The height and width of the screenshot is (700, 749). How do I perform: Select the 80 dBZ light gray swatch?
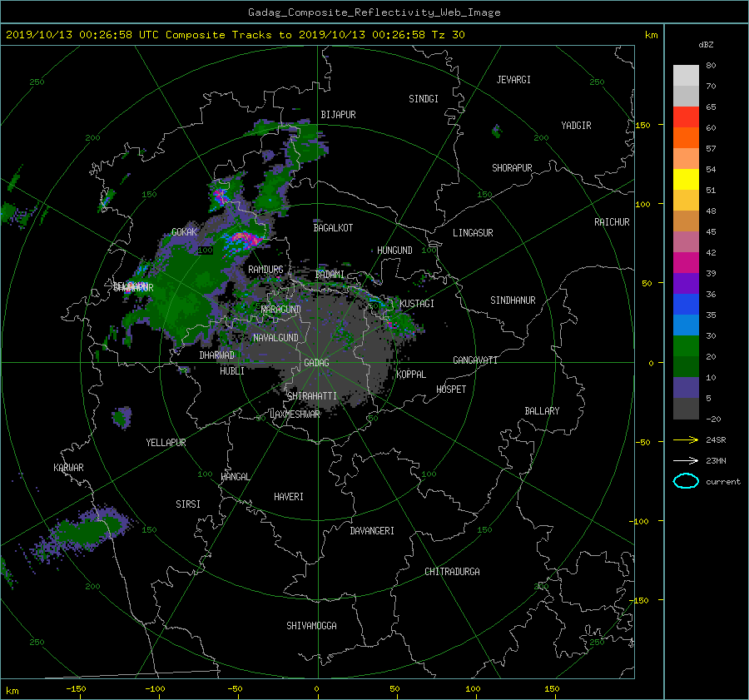pyautogui.click(x=686, y=75)
